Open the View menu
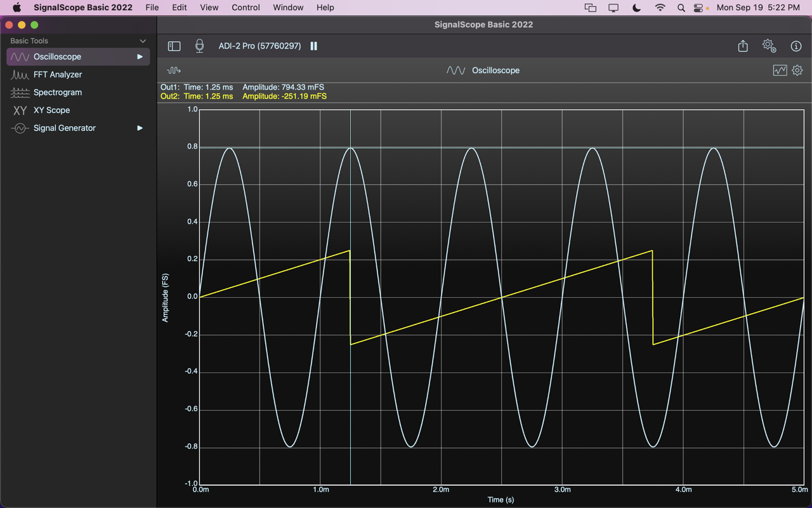Viewport: 812px width, 508px height. pos(209,8)
